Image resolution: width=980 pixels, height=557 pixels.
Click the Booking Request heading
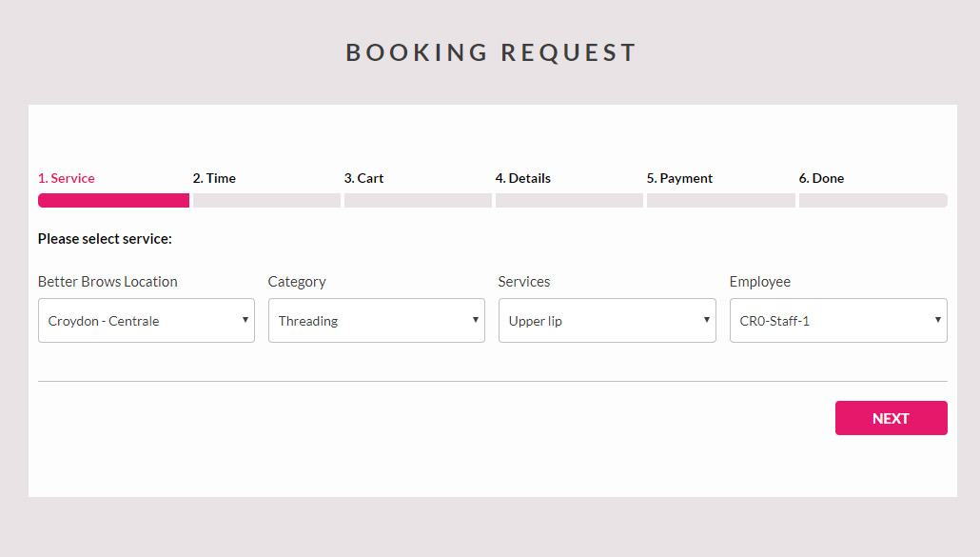click(x=491, y=52)
